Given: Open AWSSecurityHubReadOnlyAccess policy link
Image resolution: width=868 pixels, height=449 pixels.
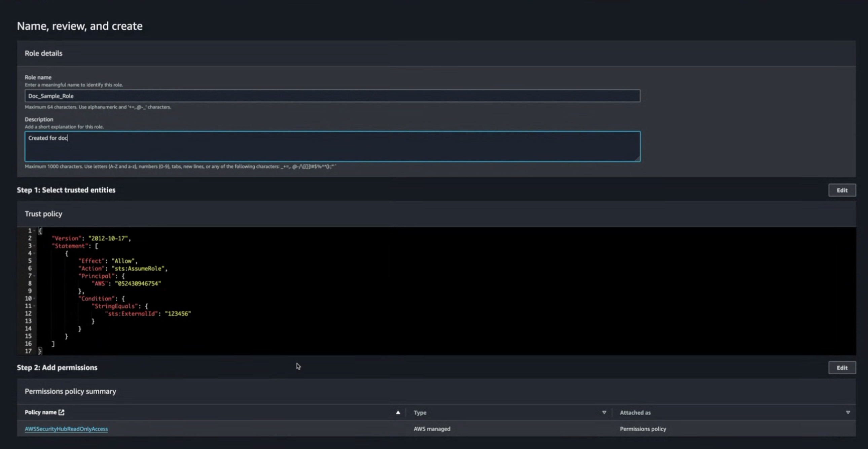Looking at the screenshot, I should pyautogui.click(x=66, y=429).
